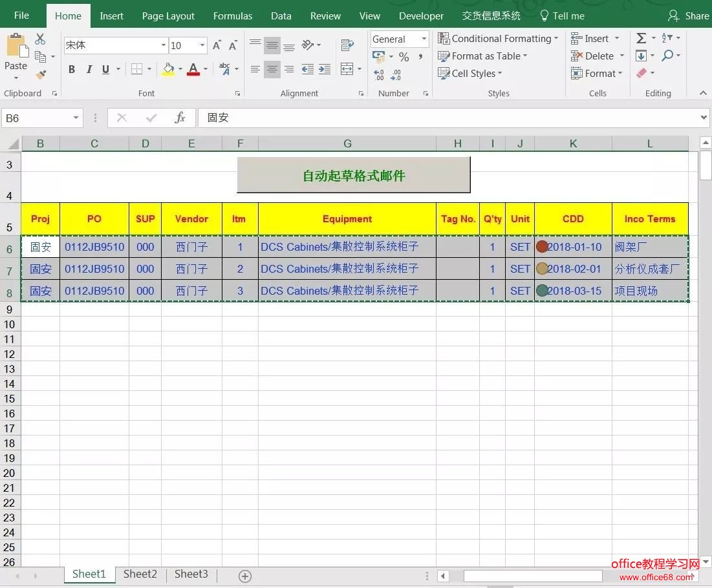Click Increase Font Size icon
This screenshot has width=712, height=588.
click(x=217, y=45)
